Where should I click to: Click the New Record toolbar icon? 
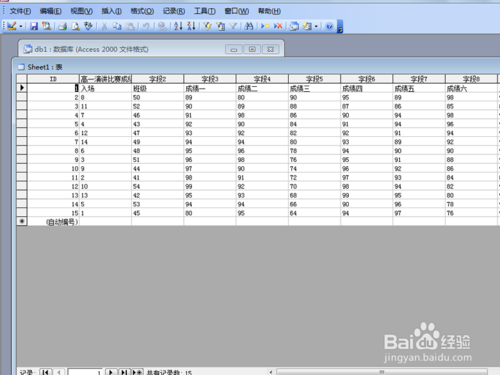pos(265,26)
